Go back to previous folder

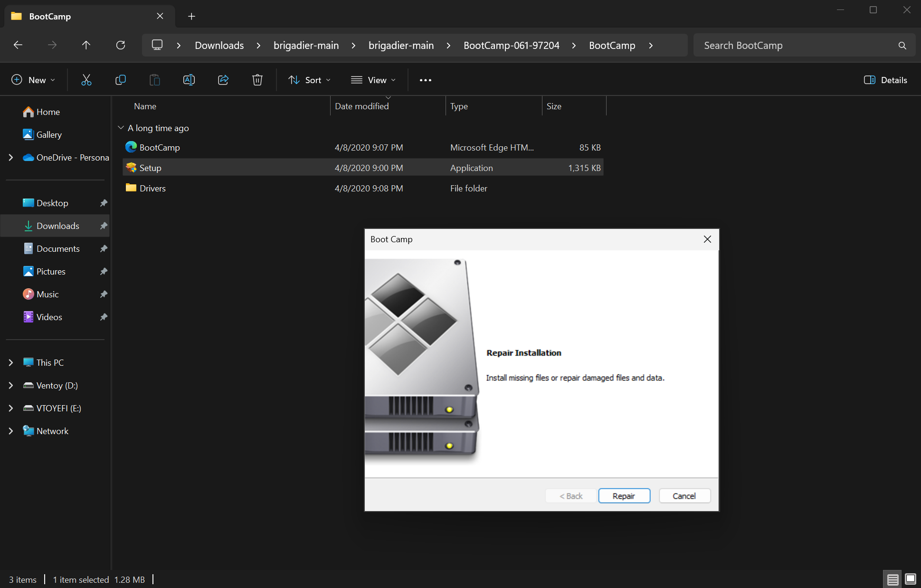[18, 45]
